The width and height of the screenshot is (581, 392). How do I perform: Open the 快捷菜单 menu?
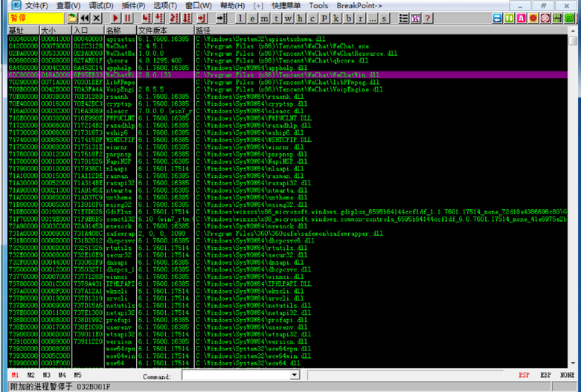(x=286, y=5)
